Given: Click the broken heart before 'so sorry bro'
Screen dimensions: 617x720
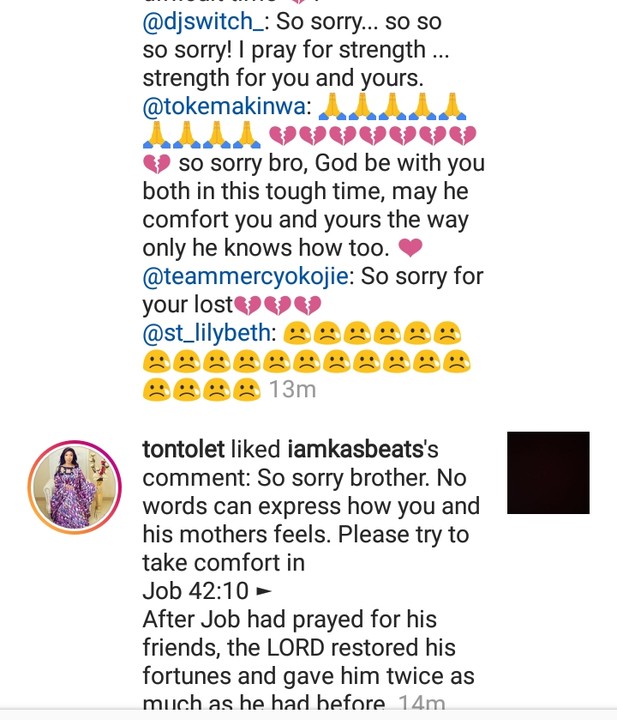Looking at the screenshot, I should click(157, 163).
